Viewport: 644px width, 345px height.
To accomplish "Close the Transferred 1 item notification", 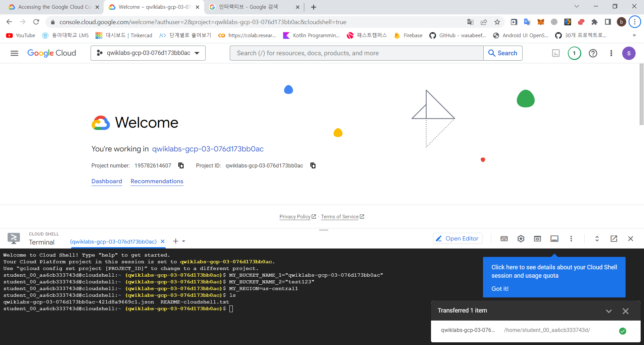I will 626,311.
